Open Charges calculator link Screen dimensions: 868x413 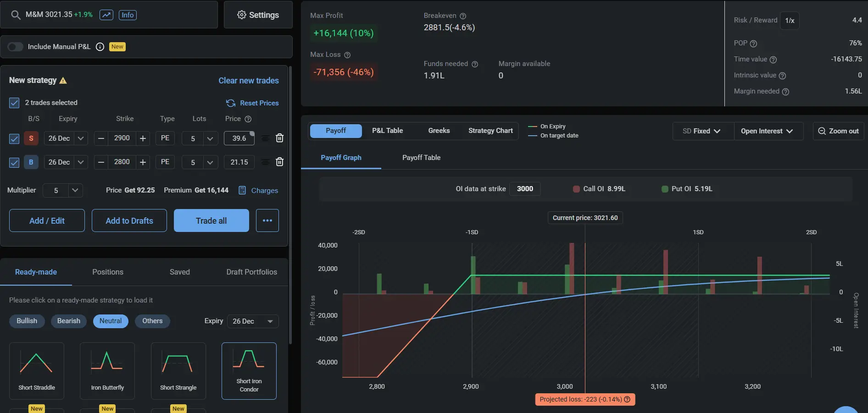click(x=258, y=190)
